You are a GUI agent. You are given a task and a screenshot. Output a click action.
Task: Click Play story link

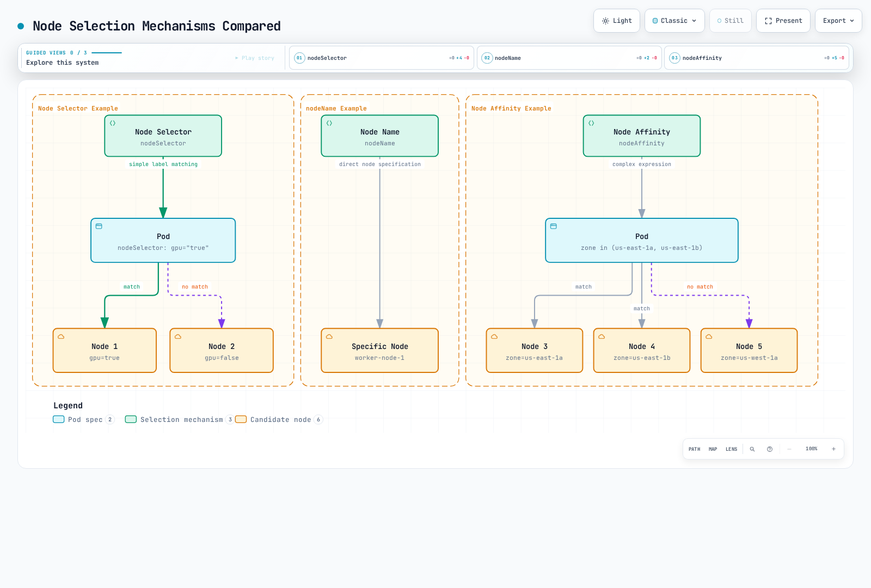point(255,58)
